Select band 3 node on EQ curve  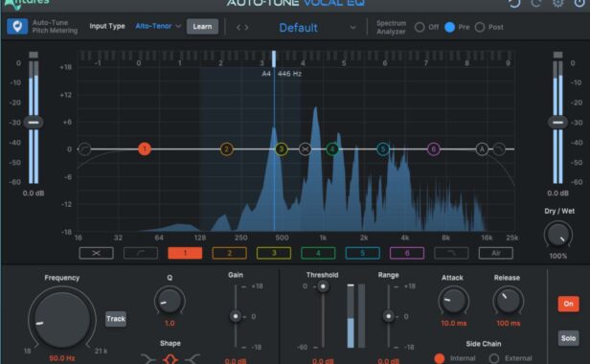tap(281, 149)
